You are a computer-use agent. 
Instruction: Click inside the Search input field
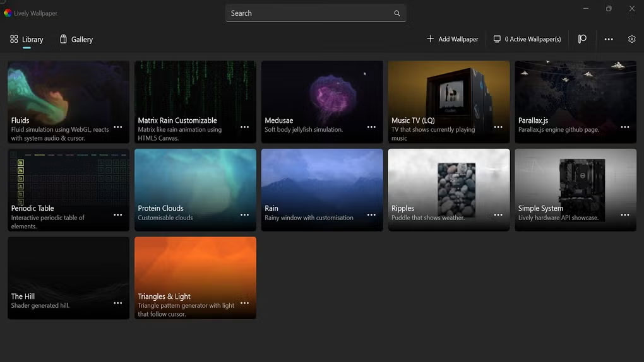309,13
